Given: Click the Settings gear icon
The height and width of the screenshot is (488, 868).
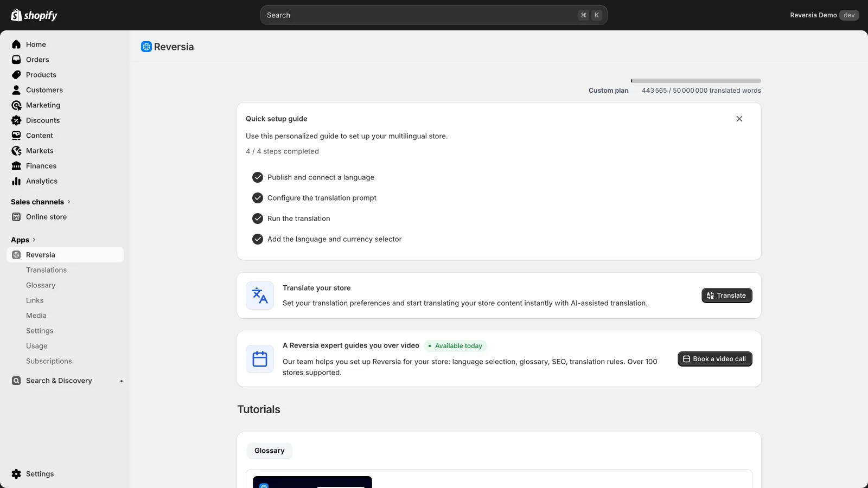Looking at the screenshot, I should 16,474.
